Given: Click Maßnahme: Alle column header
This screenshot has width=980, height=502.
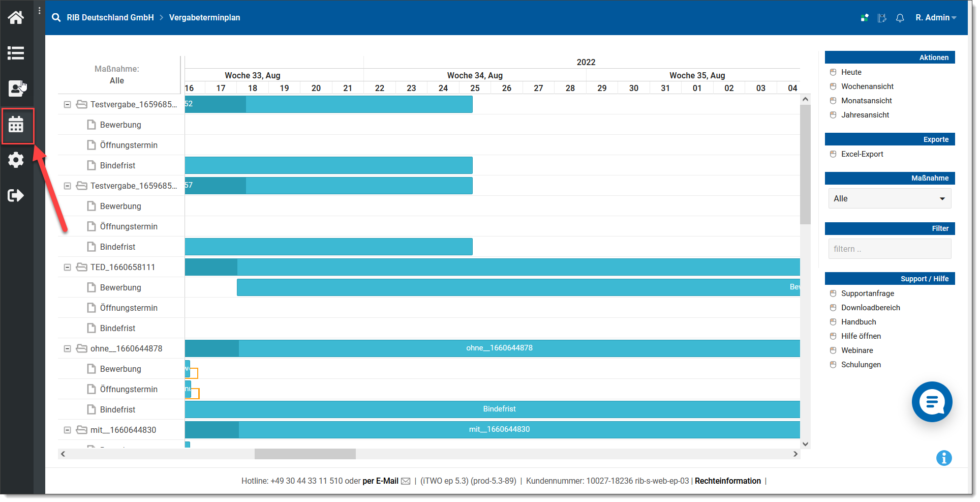Looking at the screenshot, I should (117, 75).
